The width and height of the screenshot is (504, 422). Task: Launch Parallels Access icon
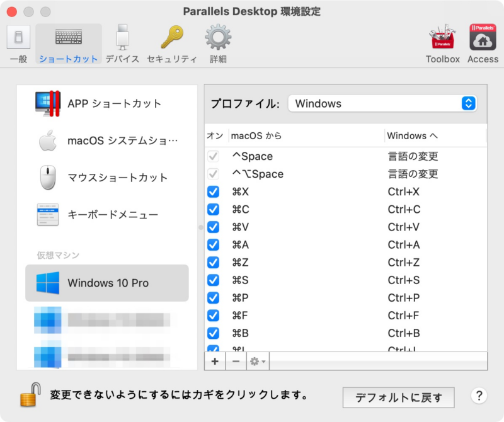(x=483, y=43)
